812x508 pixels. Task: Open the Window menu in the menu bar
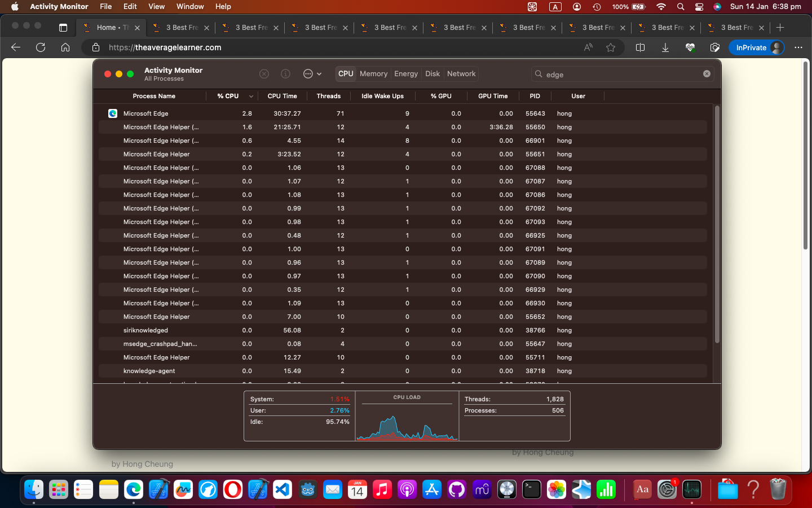click(x=190, y=7)
